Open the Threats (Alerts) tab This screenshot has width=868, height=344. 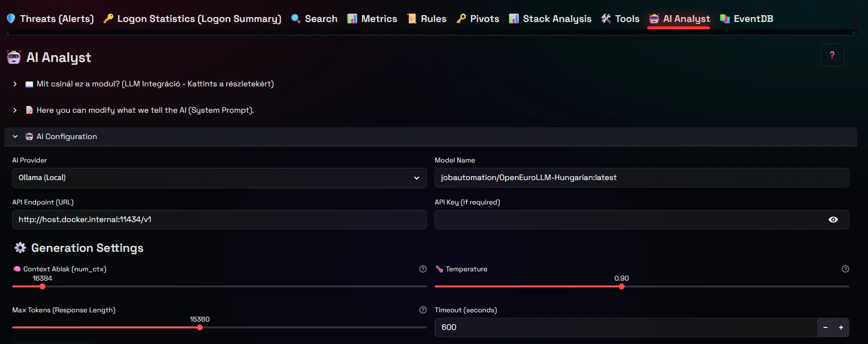point(50,19)
